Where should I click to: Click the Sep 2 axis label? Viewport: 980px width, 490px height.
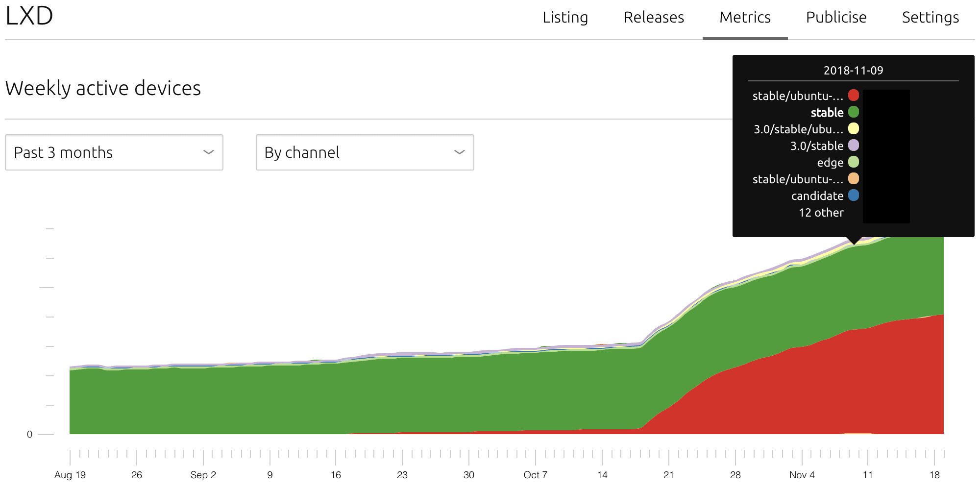(203, 475)
